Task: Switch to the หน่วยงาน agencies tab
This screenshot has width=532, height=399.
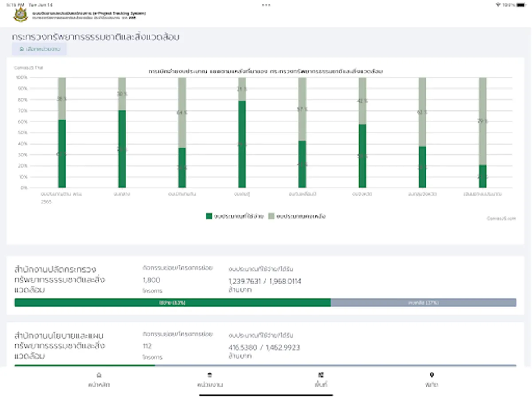Action: click(210, 380)
